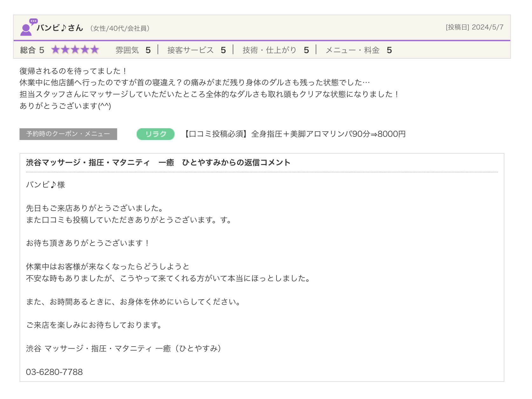Click reply line 休業中はお客様が来なくなったらどうしようと
532x399 pixels.
tap(108, 267)
